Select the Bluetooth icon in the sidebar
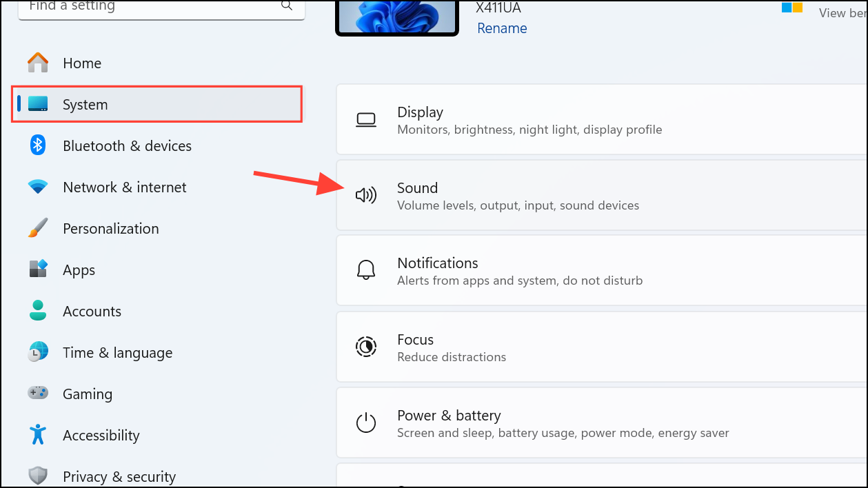This screenshot has height=488, width=868. [x=37, y=145]
